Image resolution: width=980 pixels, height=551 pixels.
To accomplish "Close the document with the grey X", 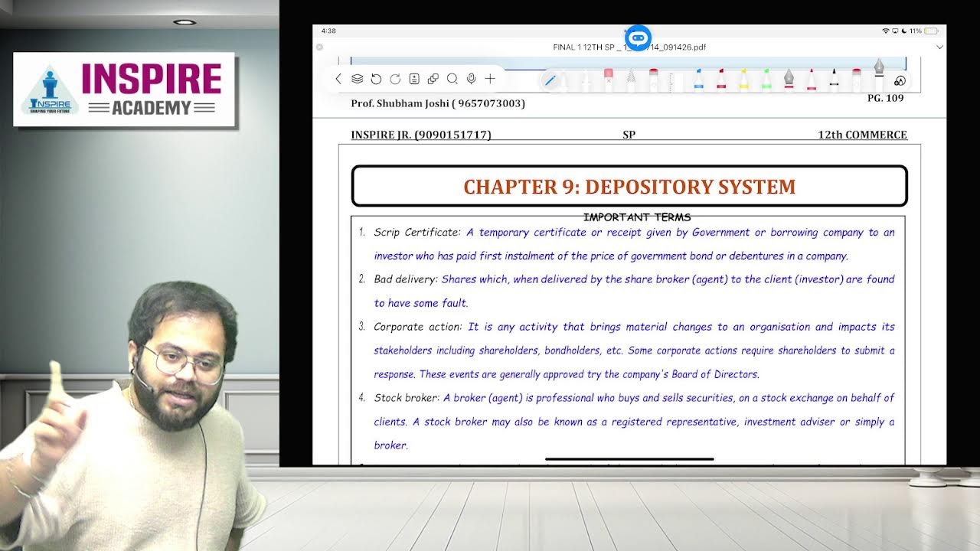I will click(x=320, y=47).
